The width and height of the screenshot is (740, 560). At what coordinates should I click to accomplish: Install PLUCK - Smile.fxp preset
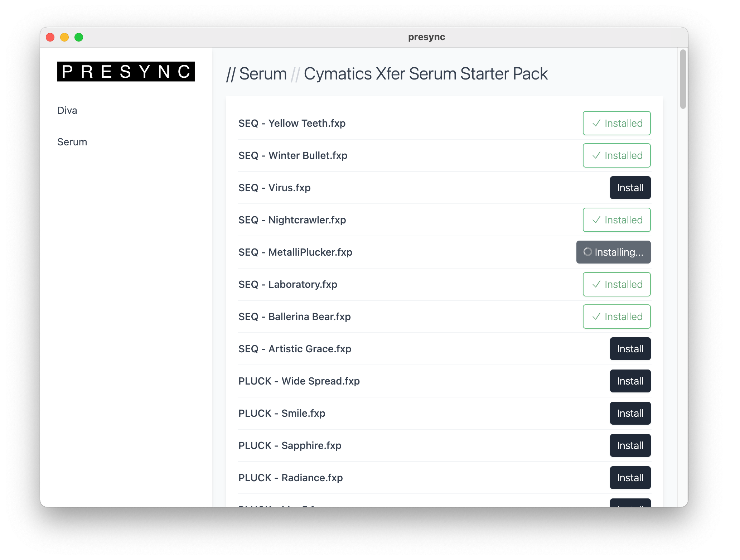pyautogui.click(x=630, y=413)
